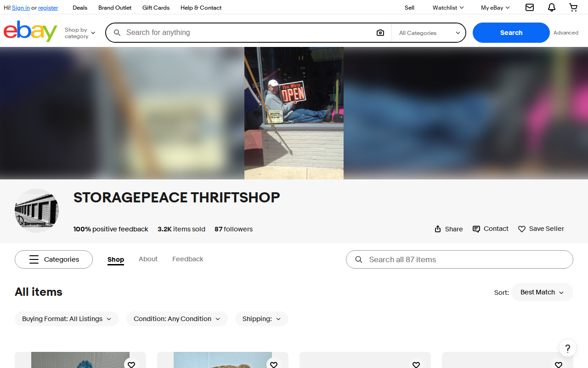Open the Condition filter dropdown
The width and height of the screenshot is (588, 368).
pos(177,319)
